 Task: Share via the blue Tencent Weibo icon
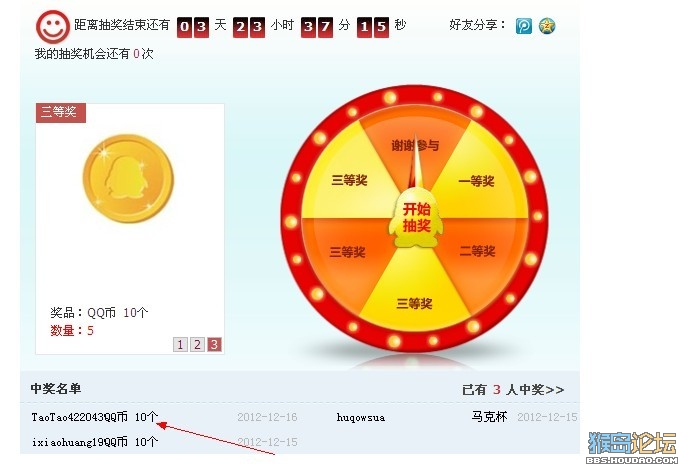coord(524,26)
